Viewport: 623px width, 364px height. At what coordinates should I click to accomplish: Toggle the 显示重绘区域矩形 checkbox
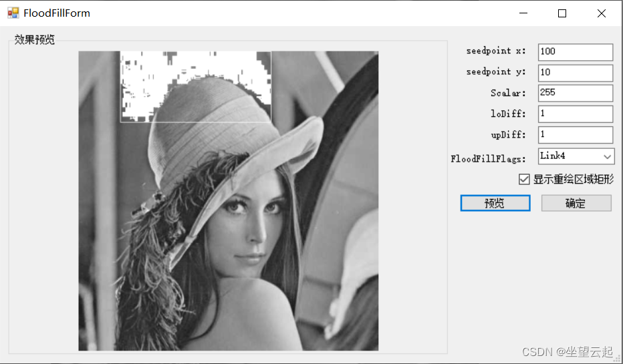523,180
